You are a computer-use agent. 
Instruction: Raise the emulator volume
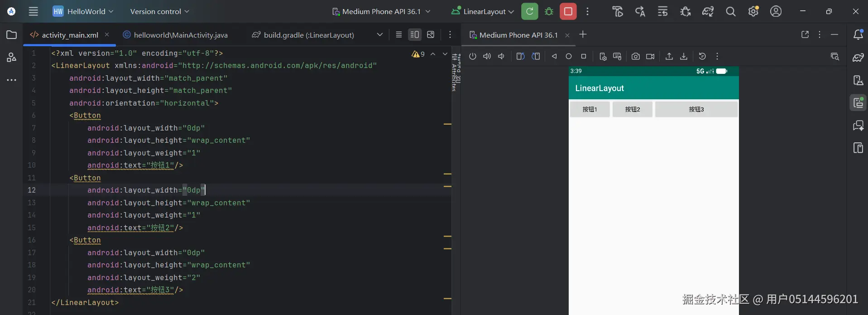coord(487,56)
